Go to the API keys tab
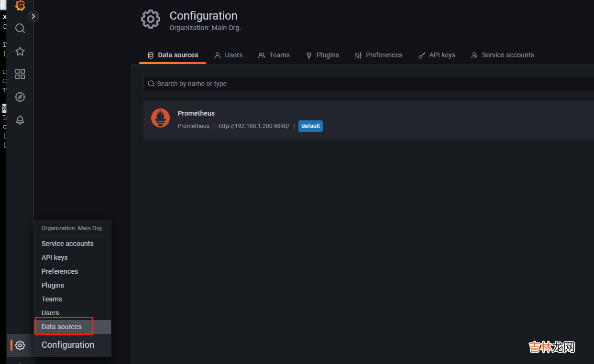Screen dimensions: 594x364 [x=437, y=55]
